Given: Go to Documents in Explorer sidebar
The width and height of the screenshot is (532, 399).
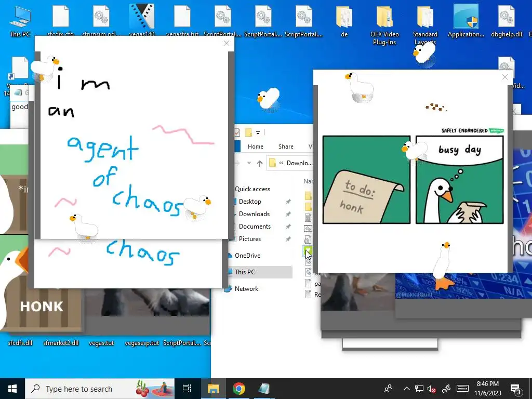Looking at the screenshot, I should pyautogui.click(x=255, y=227).
